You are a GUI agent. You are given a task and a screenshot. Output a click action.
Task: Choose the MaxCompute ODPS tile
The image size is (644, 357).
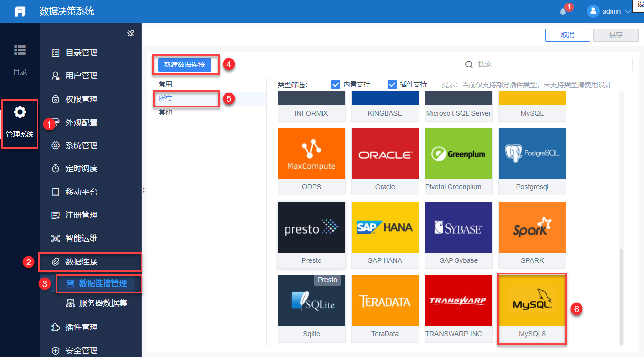311,162
